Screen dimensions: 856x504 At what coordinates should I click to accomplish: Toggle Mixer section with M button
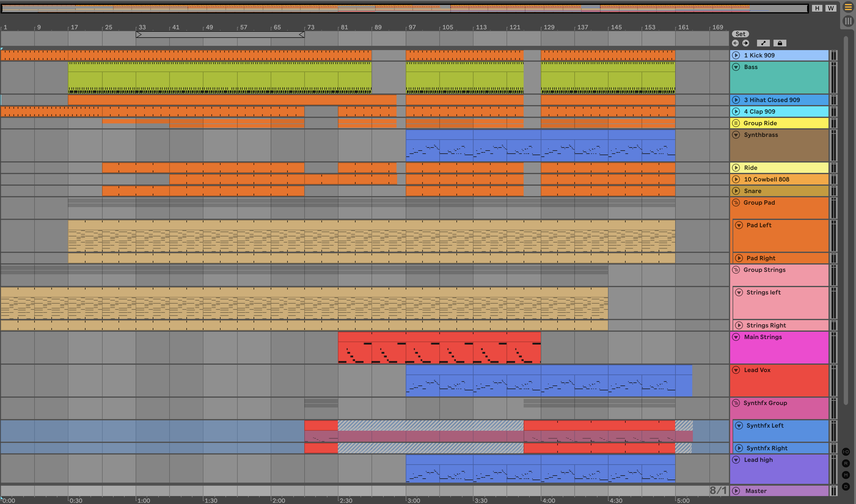pos(846,475)
